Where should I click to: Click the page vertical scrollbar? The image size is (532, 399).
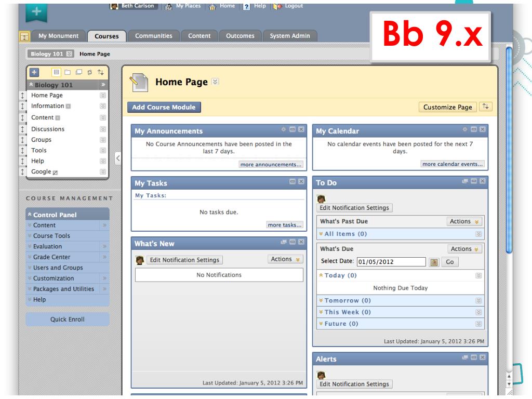point(509,149)
